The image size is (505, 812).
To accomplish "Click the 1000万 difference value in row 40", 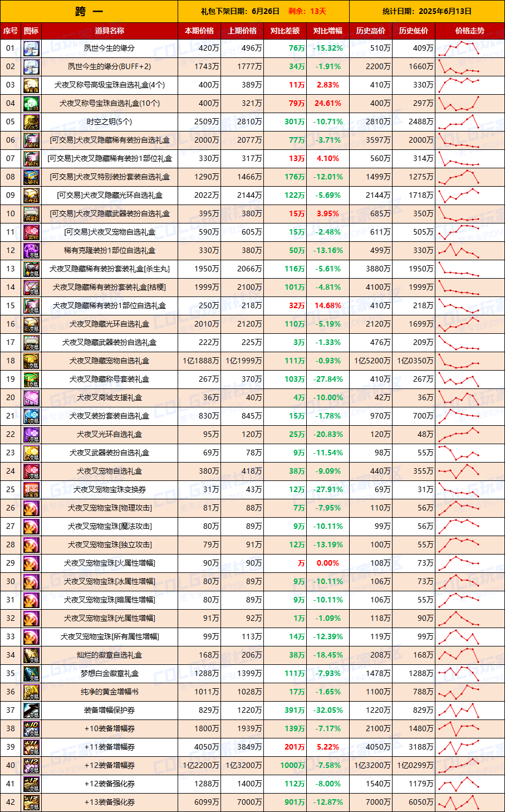I will 292,765.
